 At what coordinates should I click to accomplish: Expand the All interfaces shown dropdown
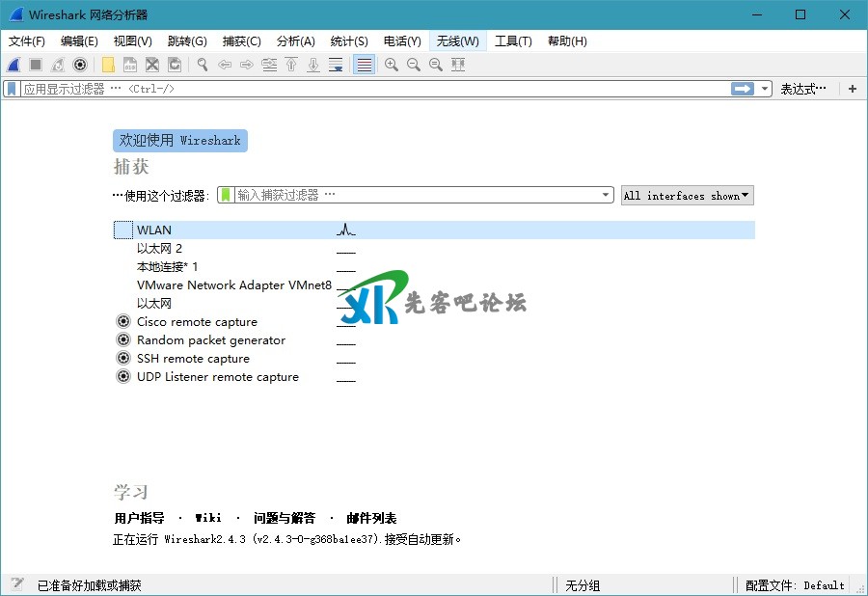point(687,196)
